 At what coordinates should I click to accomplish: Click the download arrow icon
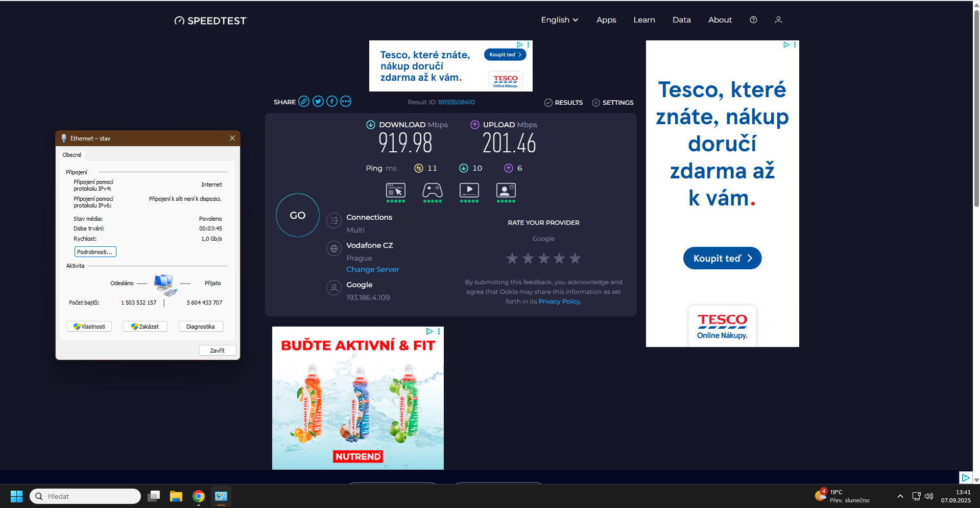[x=371, y=125]
